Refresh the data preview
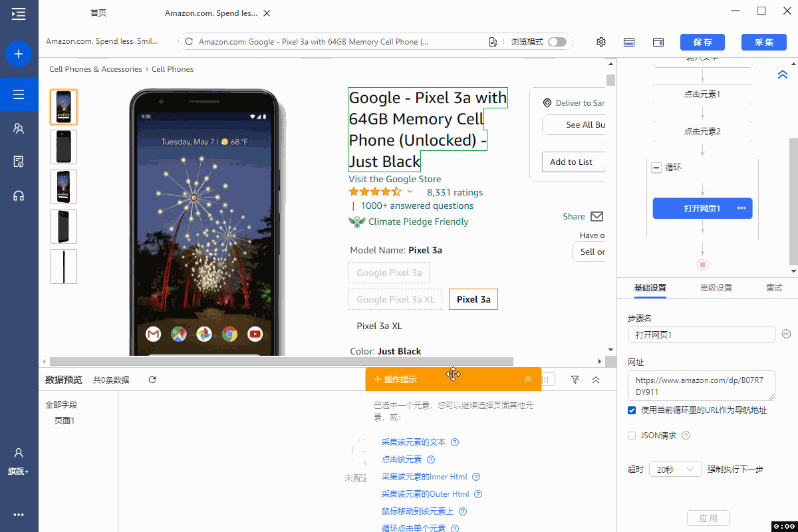This screenshot has width=798, height=532. click(x=152, y=380)
